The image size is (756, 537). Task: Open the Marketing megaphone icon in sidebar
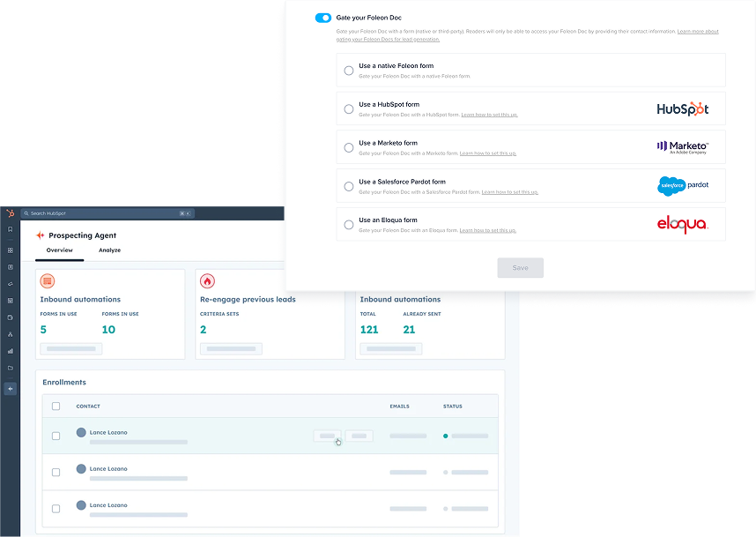tap(10, 284)
